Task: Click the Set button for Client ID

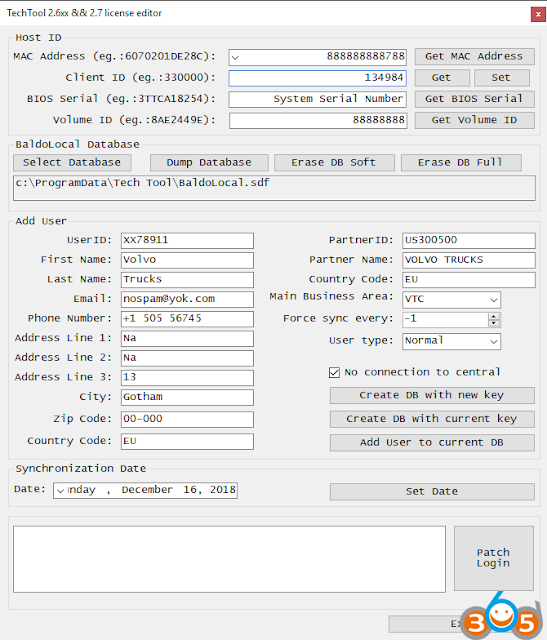Action: 501,78
